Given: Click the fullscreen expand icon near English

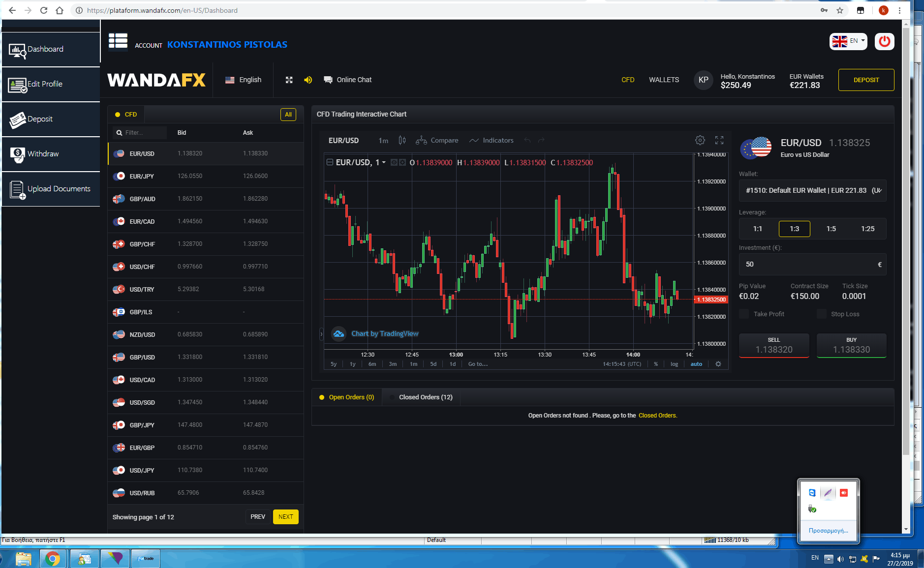Looking at the screenshot, I should [x=289, y=80].
